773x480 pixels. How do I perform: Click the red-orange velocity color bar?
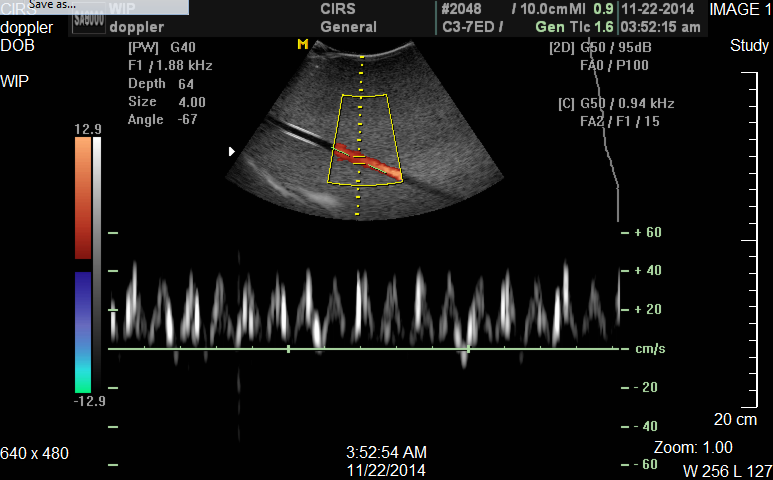[83, 198]
